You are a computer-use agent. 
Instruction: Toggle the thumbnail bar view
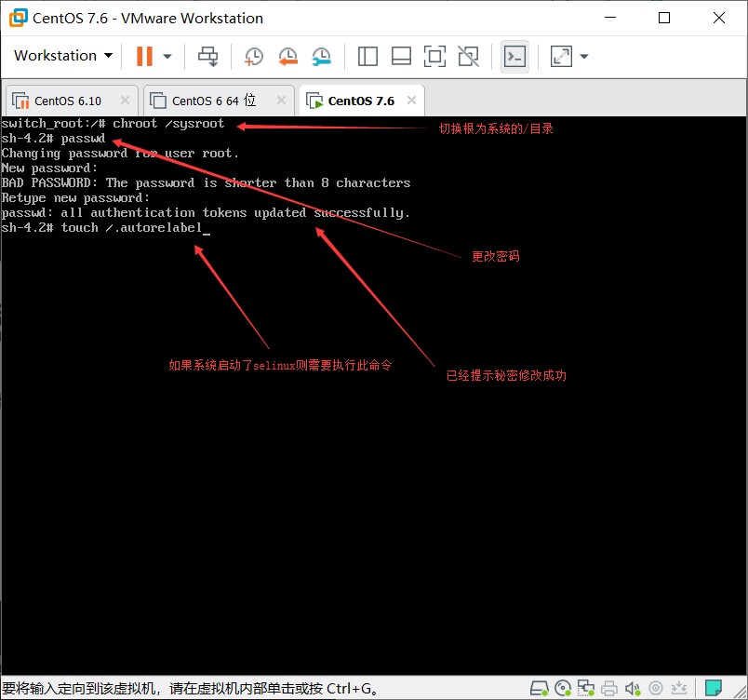click(x=401, y=56)
